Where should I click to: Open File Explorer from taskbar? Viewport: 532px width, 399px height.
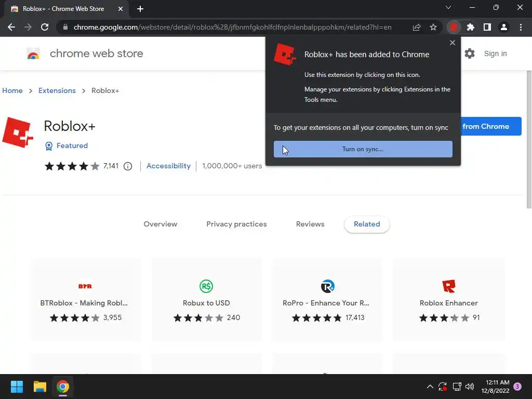(39, 387)
